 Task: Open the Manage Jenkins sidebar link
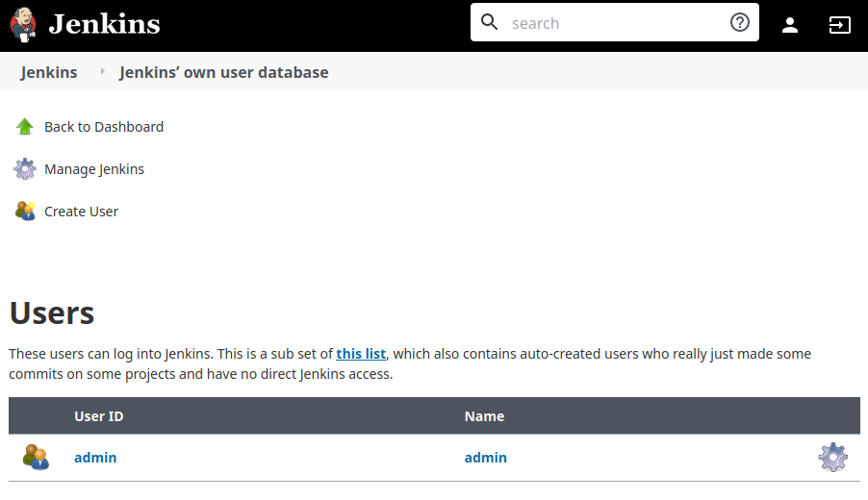(x=94, y=169)
